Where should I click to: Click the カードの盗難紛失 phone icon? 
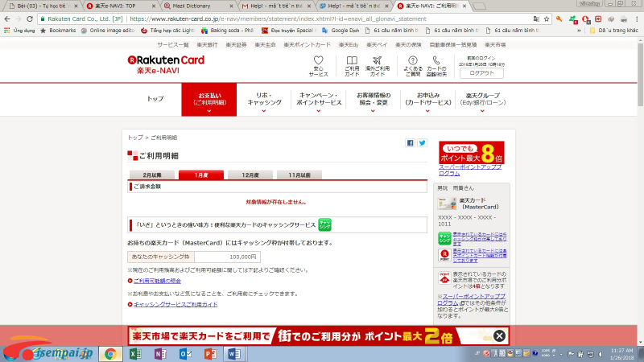click(436, 60)
